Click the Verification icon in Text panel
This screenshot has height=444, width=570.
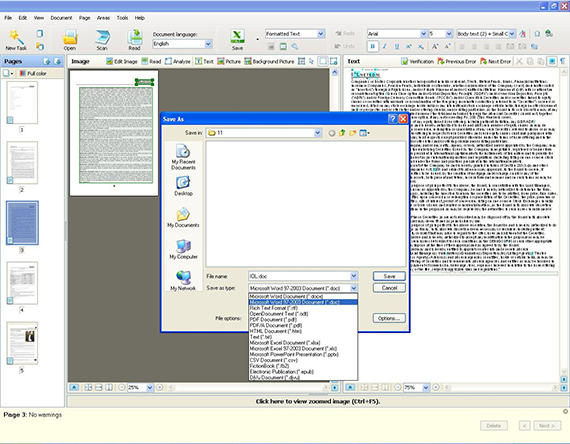pyautogui.click(x=418, y=61)
